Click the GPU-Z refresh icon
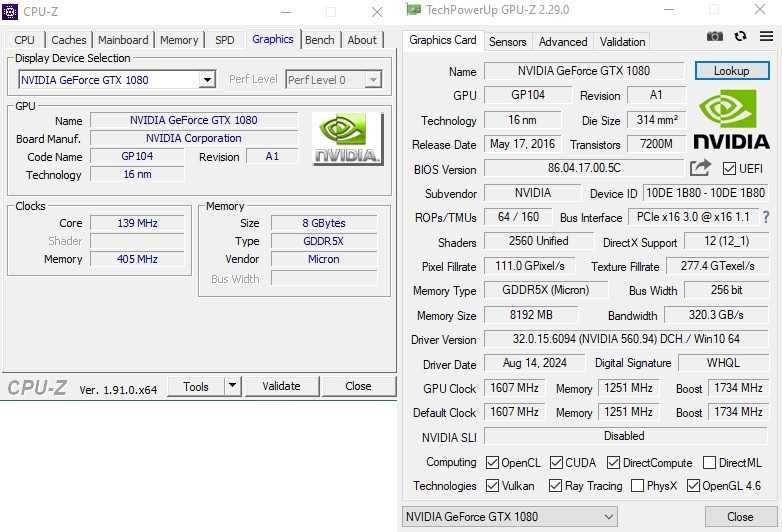Image resolution: width=782 pixels, height=532 pixels. tap(741, 36)
